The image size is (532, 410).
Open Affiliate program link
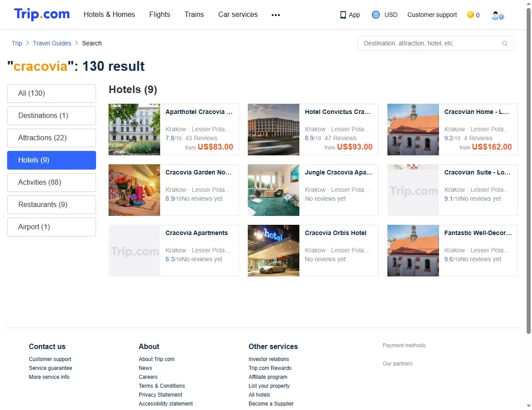(x=268, y=377)
